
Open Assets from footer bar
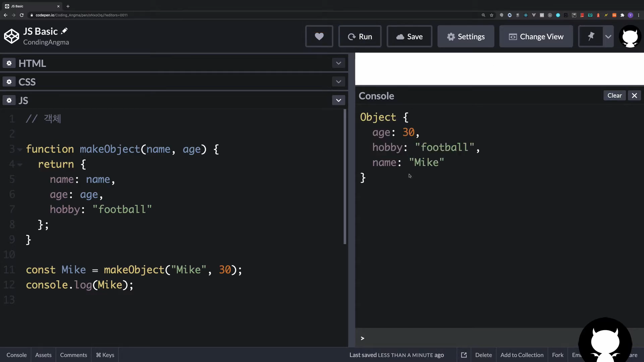(43, 355)
